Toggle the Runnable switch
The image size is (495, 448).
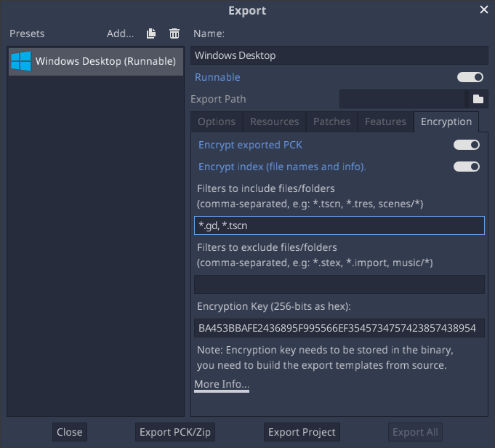(470, 77)
